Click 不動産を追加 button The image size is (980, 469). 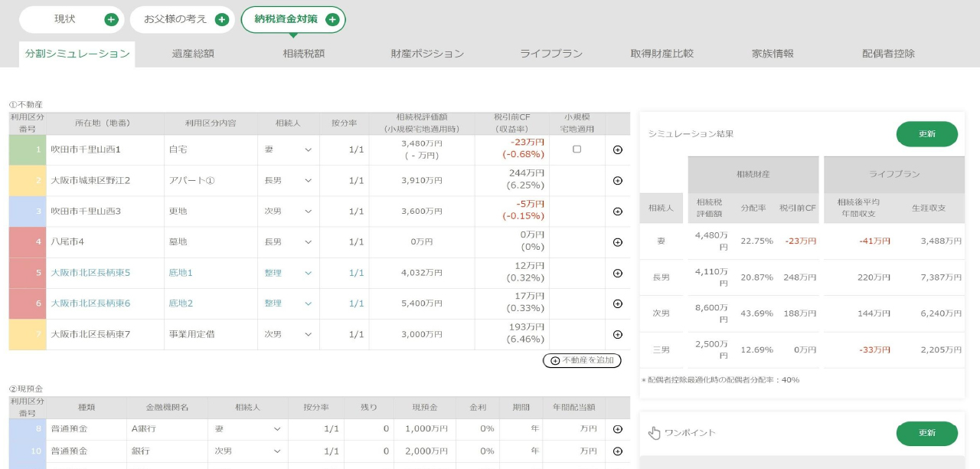click(582, 360)
